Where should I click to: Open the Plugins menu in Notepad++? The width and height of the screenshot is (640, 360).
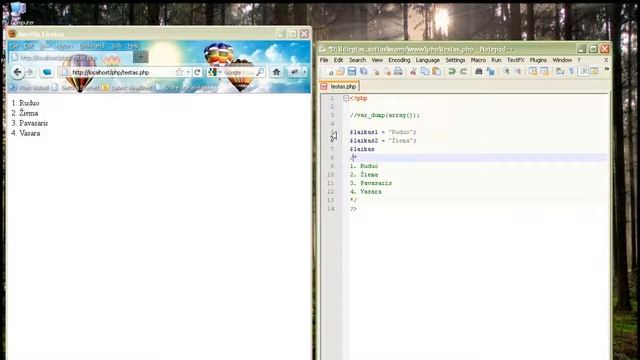[x=538, y=60]
